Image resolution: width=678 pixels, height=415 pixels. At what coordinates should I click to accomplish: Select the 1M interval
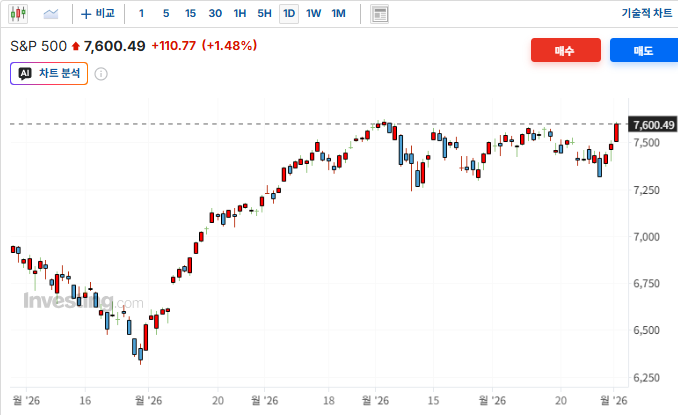[339, 14]
